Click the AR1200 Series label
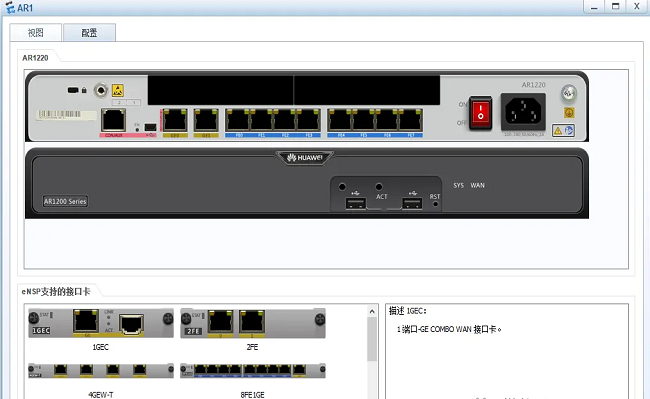 [x=65, y=201]
